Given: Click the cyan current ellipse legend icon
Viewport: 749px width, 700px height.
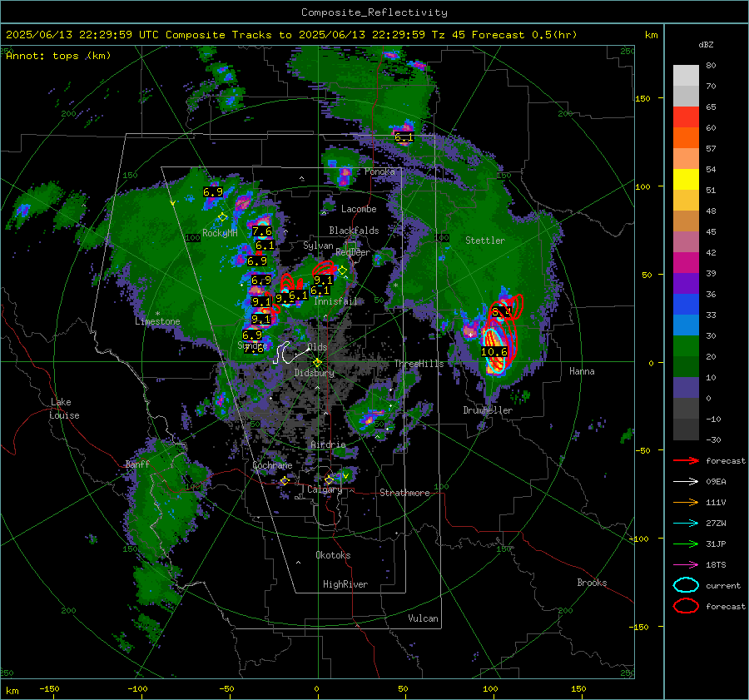Looking at the screenshot, I should (x=686, y=585).
